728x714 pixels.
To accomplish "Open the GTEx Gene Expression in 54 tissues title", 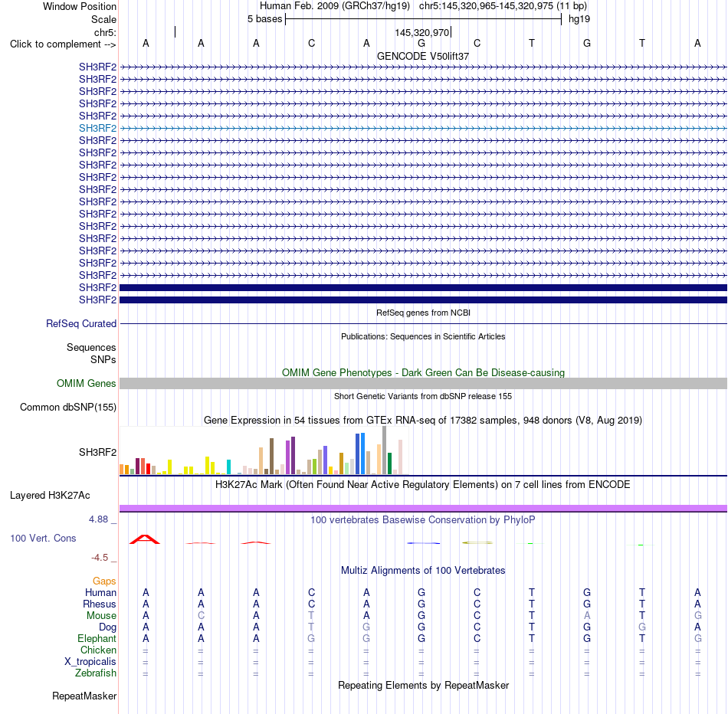I will 423,420.
